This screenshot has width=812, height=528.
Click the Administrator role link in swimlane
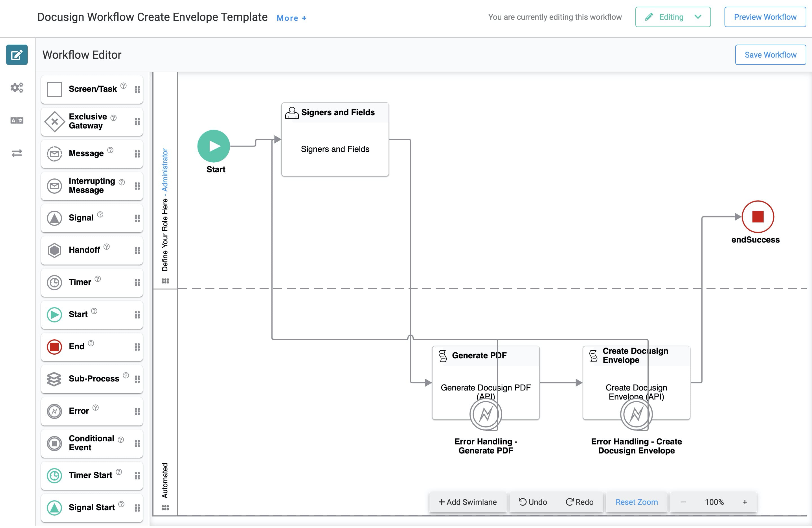tap(165, 170)
